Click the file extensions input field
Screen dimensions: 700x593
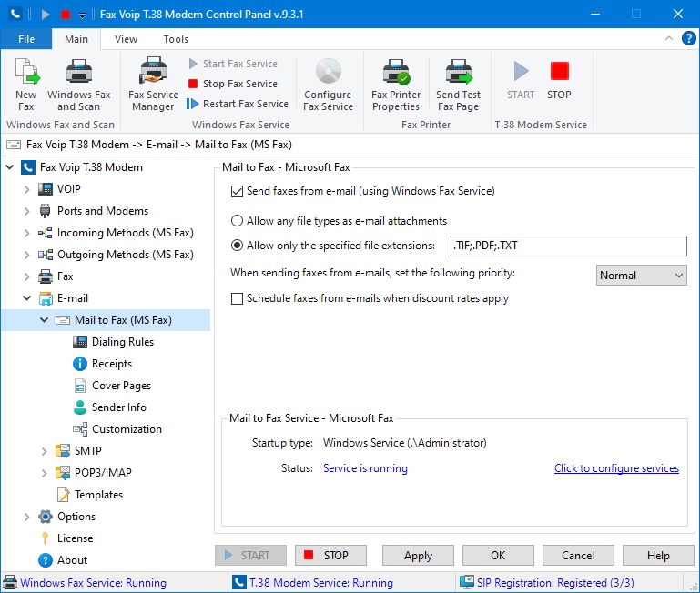coord(569,246)
